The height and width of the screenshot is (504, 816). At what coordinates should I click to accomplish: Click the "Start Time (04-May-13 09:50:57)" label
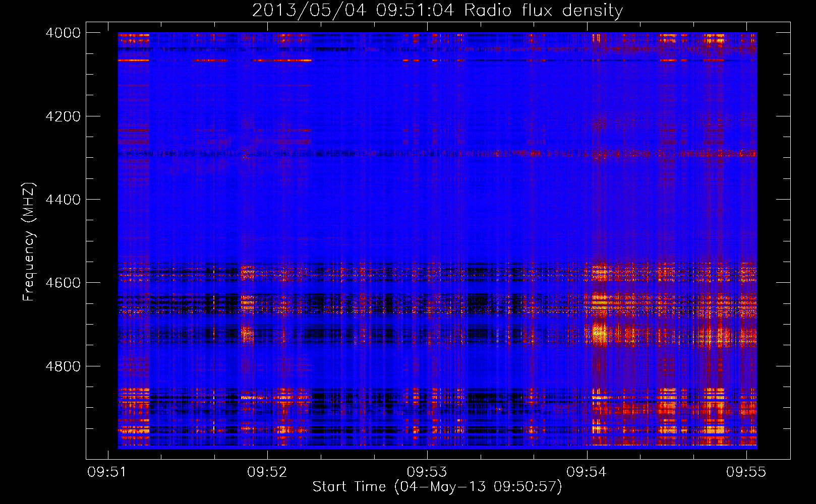pyautogui.click(x=437, y=487)
